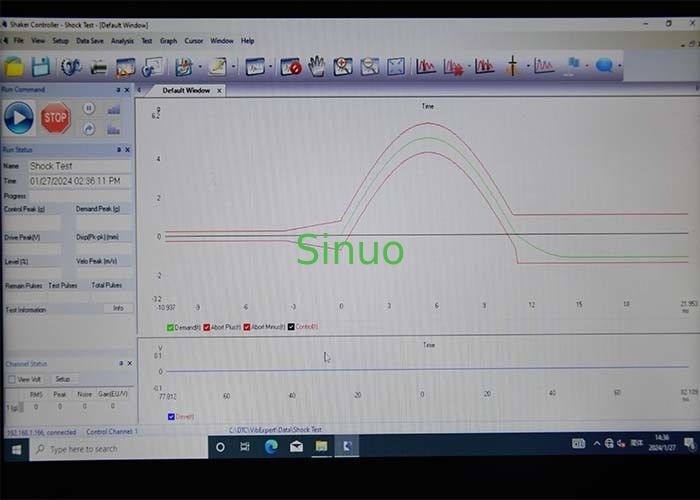
Task: Switch to the Default Window tab
Action: pos(186,90)
